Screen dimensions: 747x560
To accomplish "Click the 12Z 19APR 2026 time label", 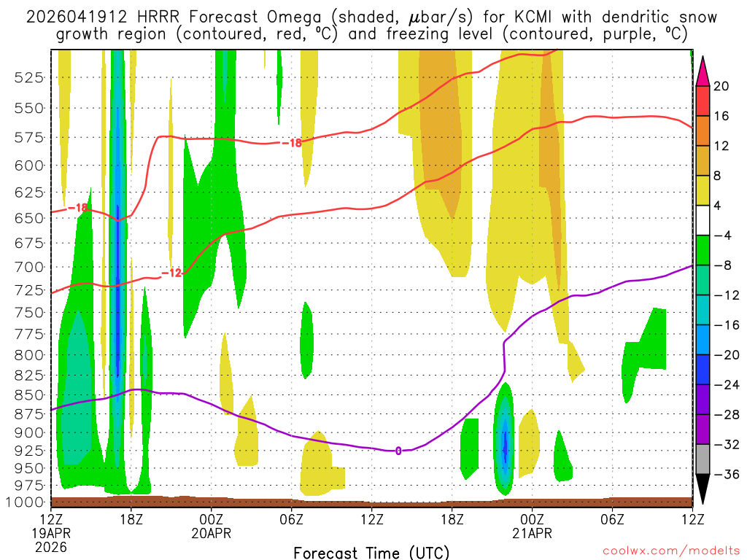I will coord(51,533).
